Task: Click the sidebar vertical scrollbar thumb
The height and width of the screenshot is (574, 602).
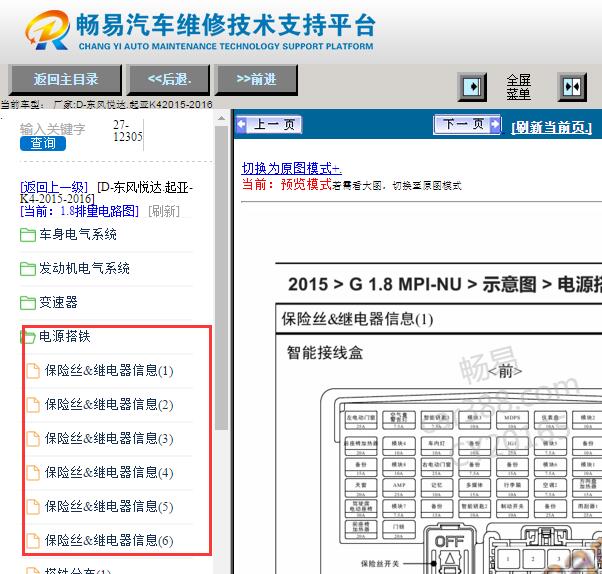Action: (222, 278)
